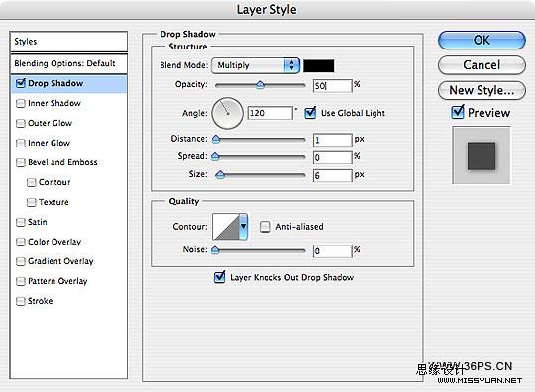Select the Color Overlay label

pyautogui.click(x=54, y=242)
